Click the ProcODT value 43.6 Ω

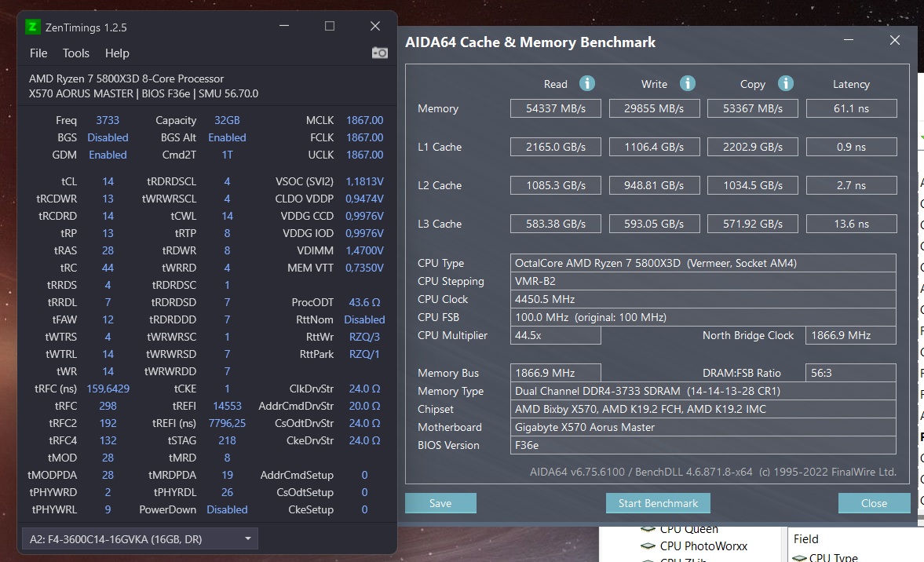coord(365,302)
